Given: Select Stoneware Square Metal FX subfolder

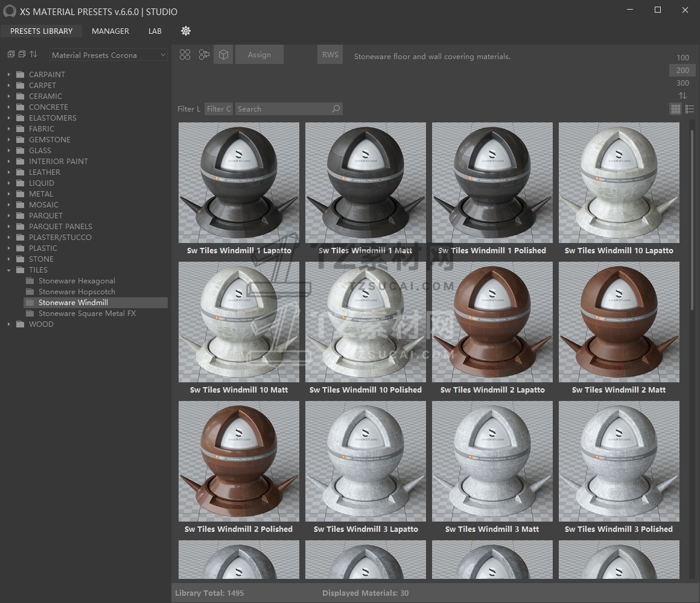Looking at the screenshot, I should tap(87, 314).
